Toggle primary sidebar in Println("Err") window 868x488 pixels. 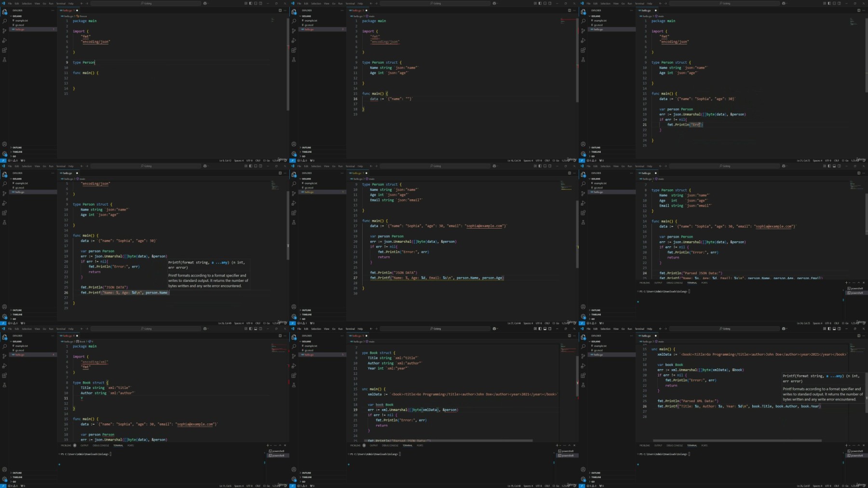829,3
